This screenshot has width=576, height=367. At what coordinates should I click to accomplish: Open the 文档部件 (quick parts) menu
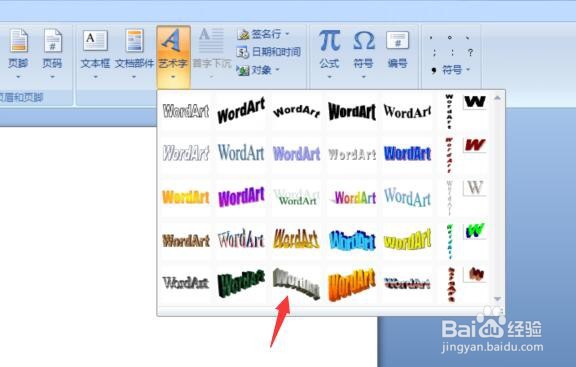(134, 54)
